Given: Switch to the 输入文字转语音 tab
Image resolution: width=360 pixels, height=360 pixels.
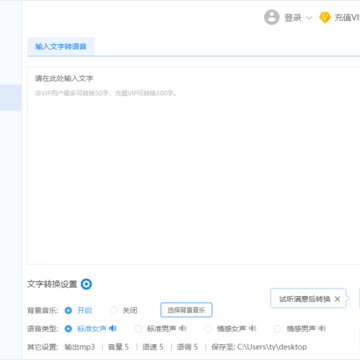Looking at the screenshot, I should (x=61, y=46).
